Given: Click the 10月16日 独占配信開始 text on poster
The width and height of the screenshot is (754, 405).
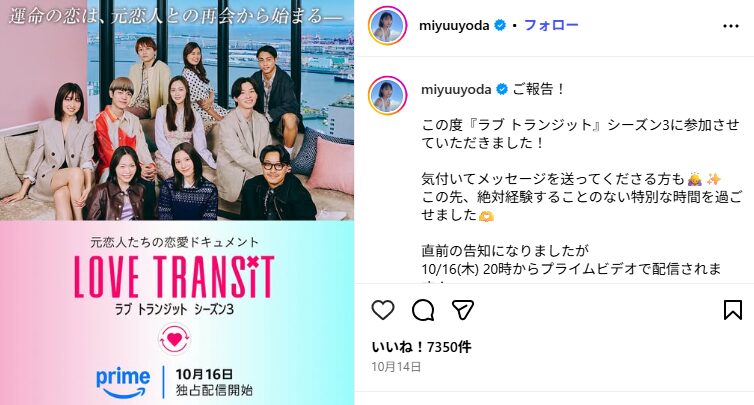Looking at the screenshot, I should coord(214,382).
